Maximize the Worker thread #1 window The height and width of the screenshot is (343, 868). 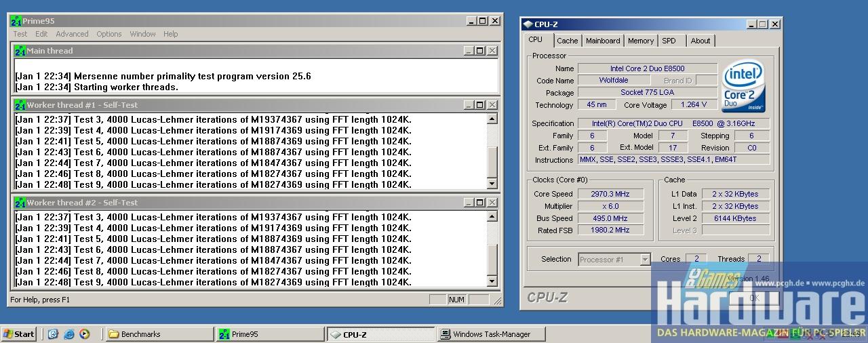479,105
